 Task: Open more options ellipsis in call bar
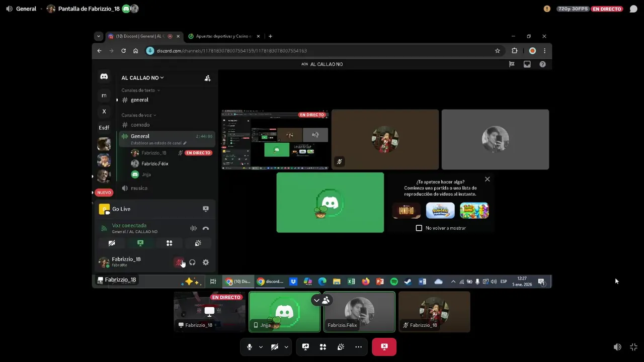pyautogui.click(x=358, y=347)
